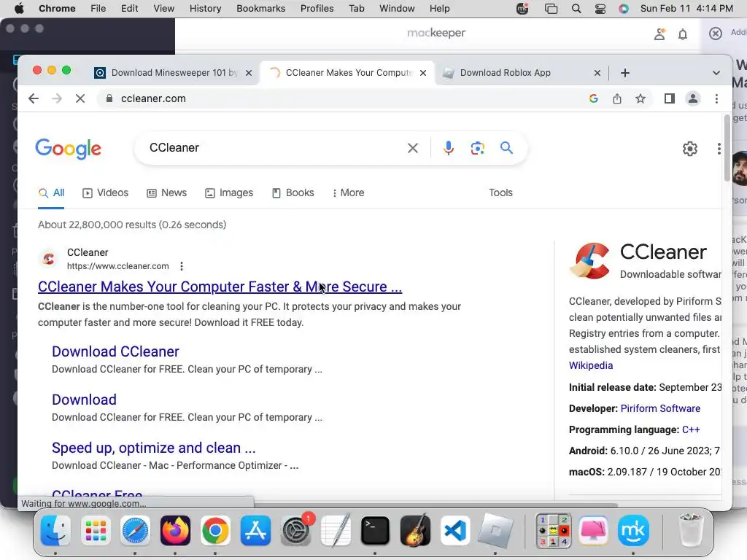Open MacKeeper account icon
Image resolution: width=747 pixels, height=560 pixels.
[659, 34]
